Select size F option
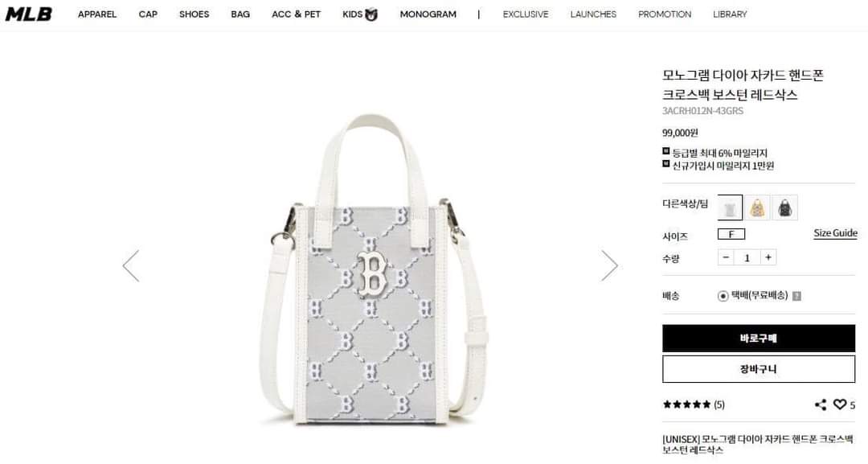Screen dimensions: 868x464 pyautogui.click(x=731, y=234)
